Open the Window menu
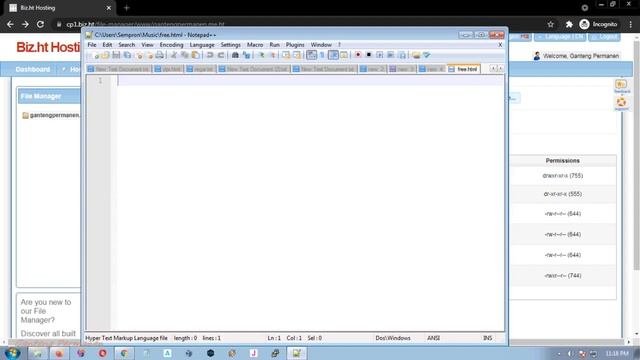 321,45
